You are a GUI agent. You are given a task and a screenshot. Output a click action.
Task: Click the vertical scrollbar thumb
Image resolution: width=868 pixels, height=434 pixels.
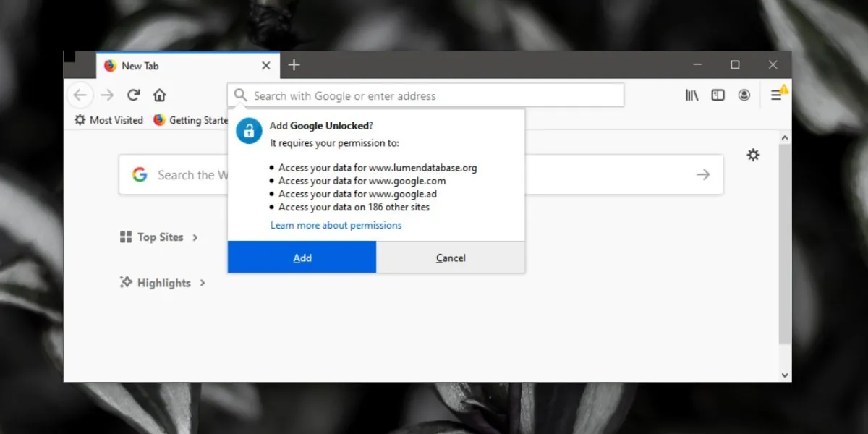click(x=785, y=244)
